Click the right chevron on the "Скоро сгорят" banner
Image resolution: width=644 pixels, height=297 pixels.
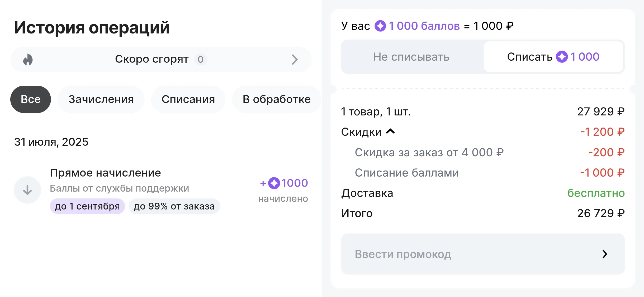(x=296, y=59)
